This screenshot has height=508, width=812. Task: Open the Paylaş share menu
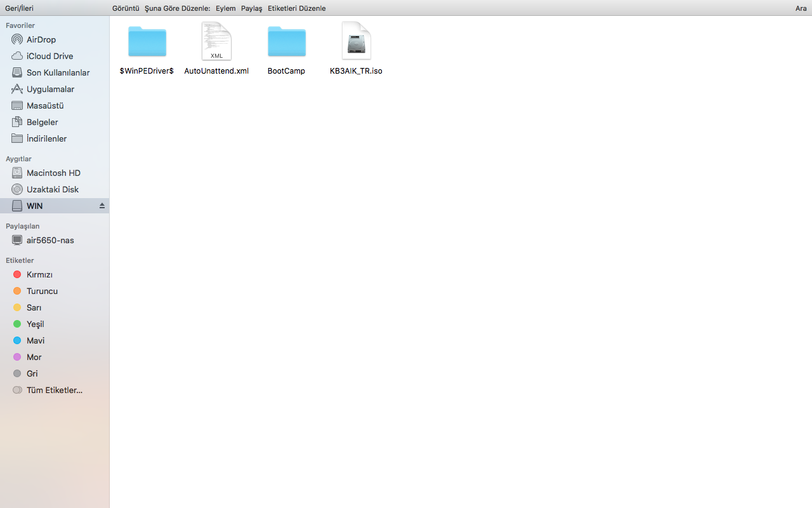click(x=252, y=8)
